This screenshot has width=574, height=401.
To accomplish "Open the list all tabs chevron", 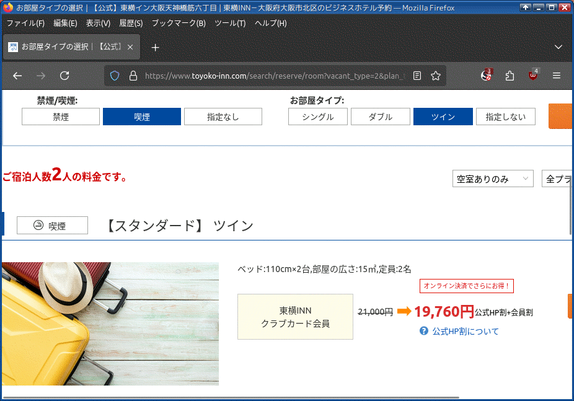I will pos(558,47).
